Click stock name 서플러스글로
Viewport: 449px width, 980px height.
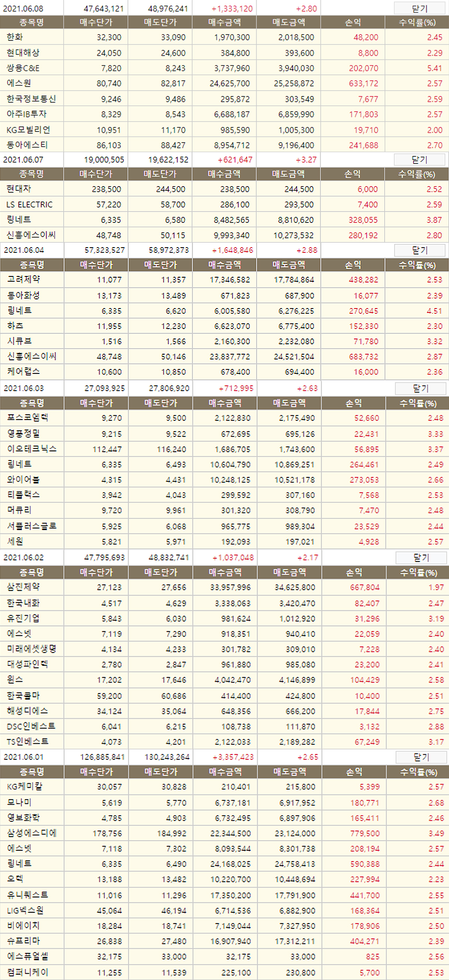tap(32, 526)
